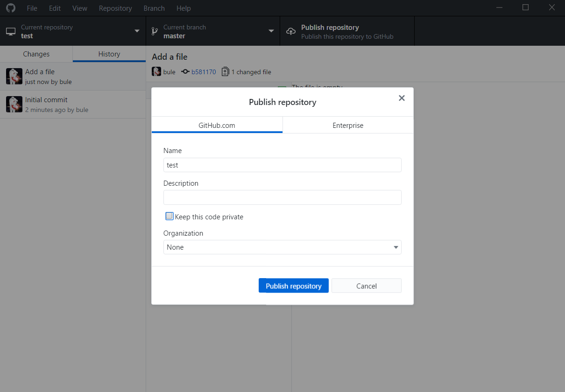Select the Initial commit entry
The height and width of the screenshot is (392, 565).
73,105
